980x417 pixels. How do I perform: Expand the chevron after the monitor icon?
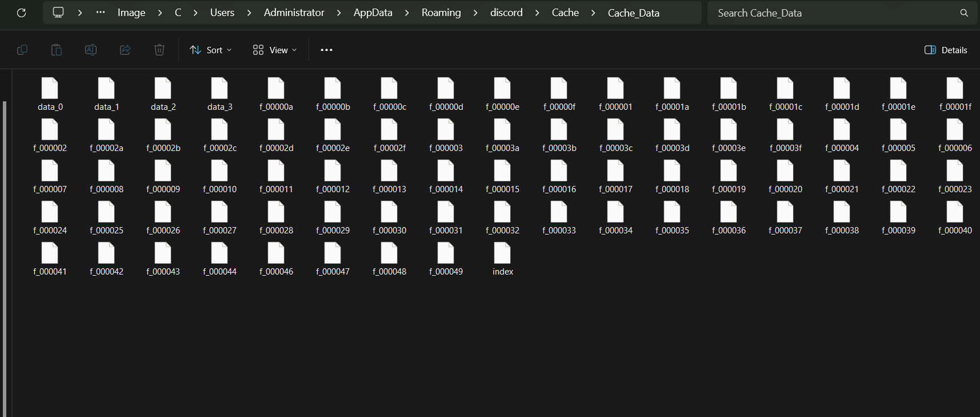click(80, 13)
